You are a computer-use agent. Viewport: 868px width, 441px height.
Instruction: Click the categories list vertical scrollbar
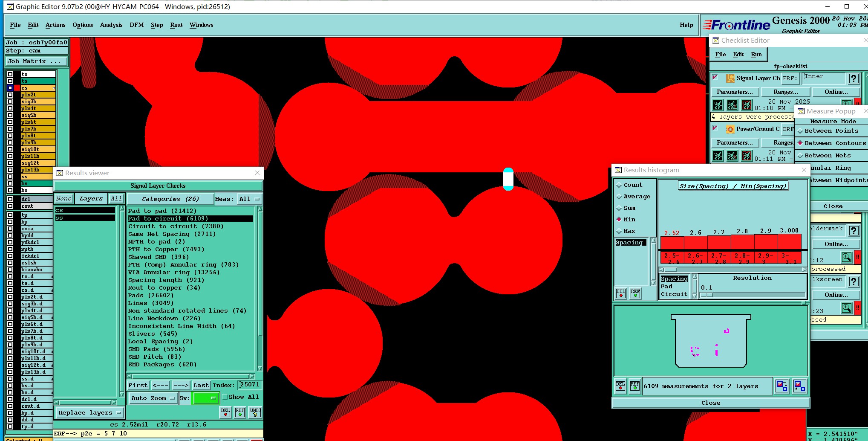point(260,288)
